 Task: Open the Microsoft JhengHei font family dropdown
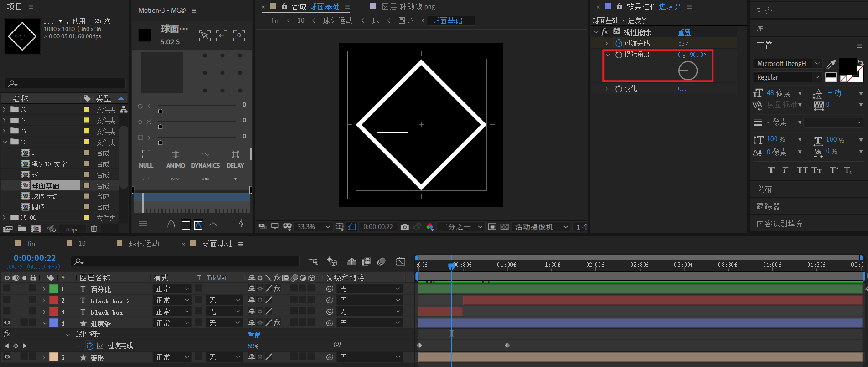coord(788,64)
